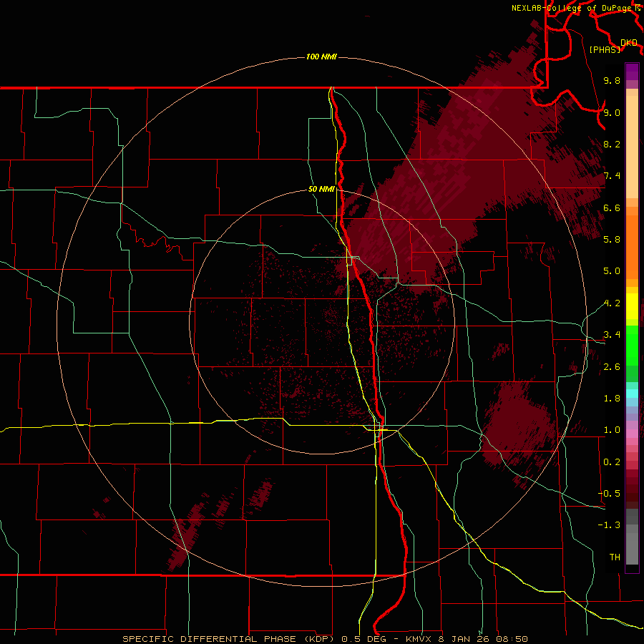Click the [PHAS] units label
The height and width of the screenshot is (644, 644).
[x=605, y=49]
